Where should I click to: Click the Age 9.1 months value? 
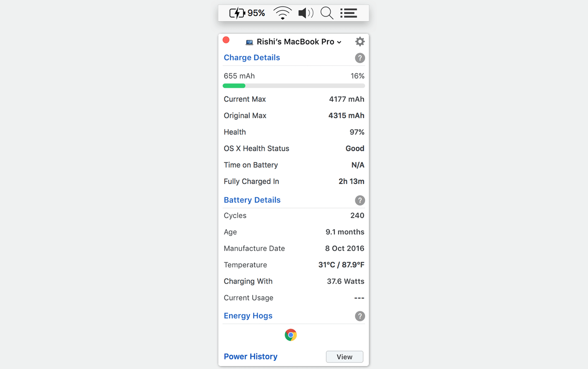coord(345,232)
